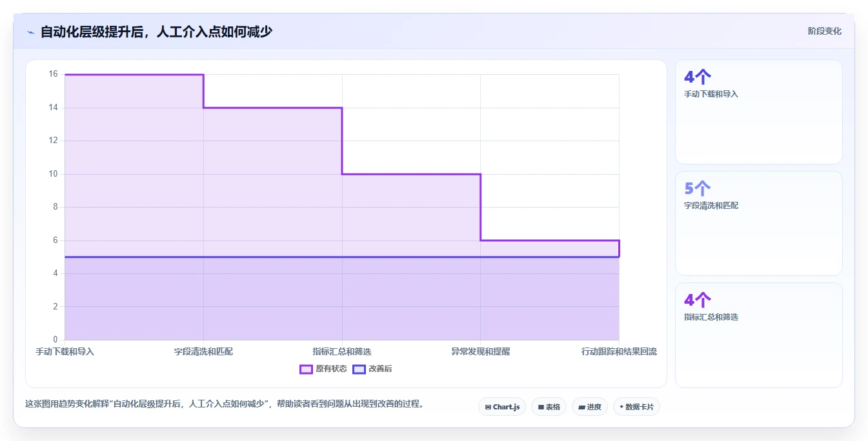The width and height of the screenshot is (868, 441).
Task: Click x-axis label 手动下载和导入
Action: 65,351
